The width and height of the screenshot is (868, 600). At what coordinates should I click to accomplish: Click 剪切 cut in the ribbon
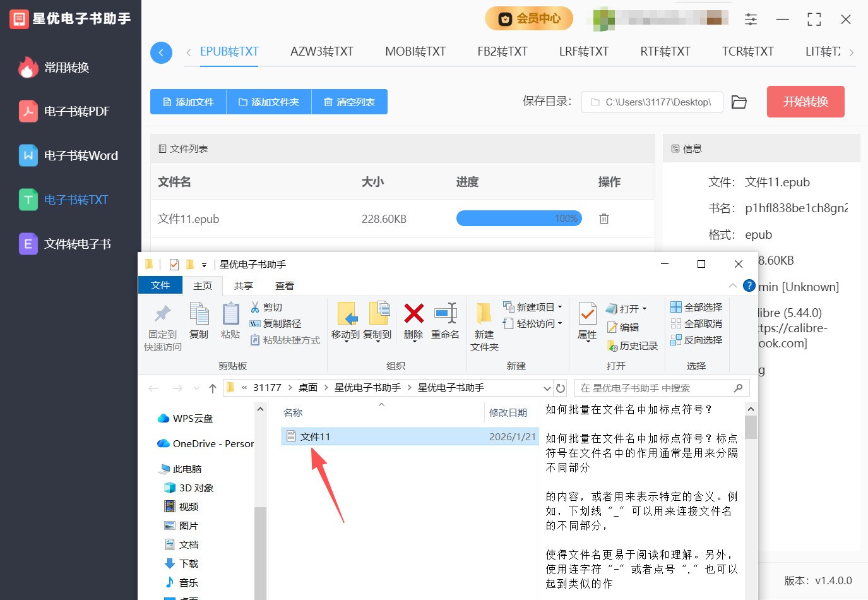click(266, 308)
